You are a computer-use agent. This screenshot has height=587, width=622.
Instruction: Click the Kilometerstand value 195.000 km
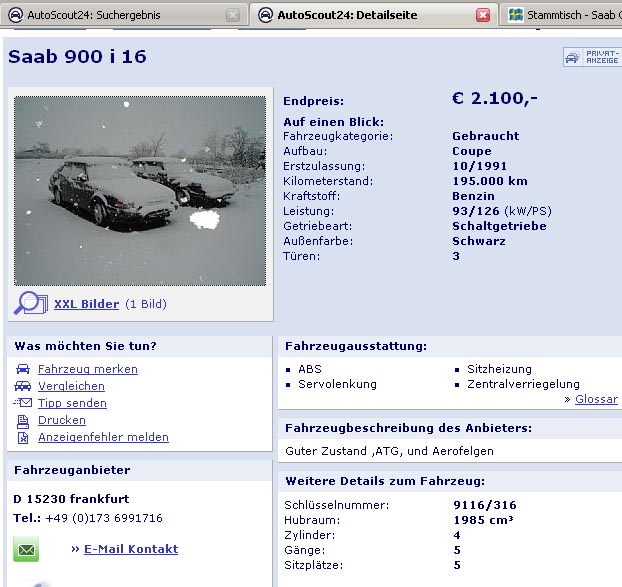pyautogui.click(x=490, y=181)
